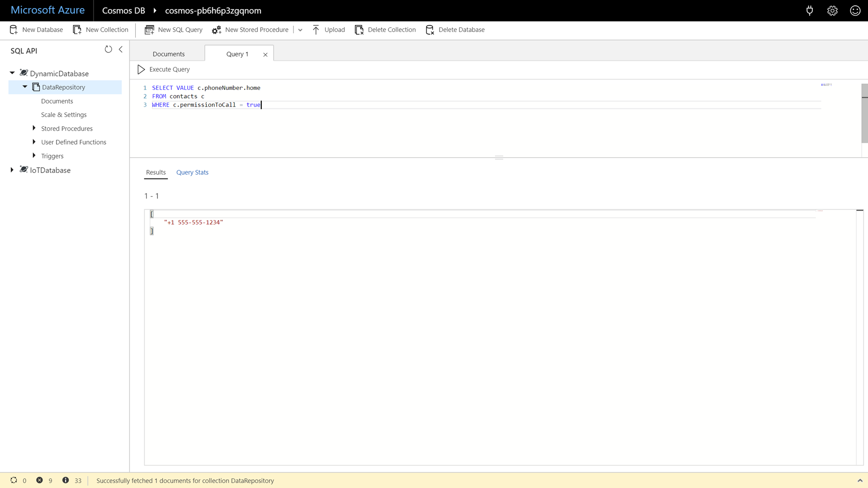Image resolution: width=868 pixels, height=488 pixels.
Task: Expand the IoTDatabase tree node
Action: coord(12,170)
